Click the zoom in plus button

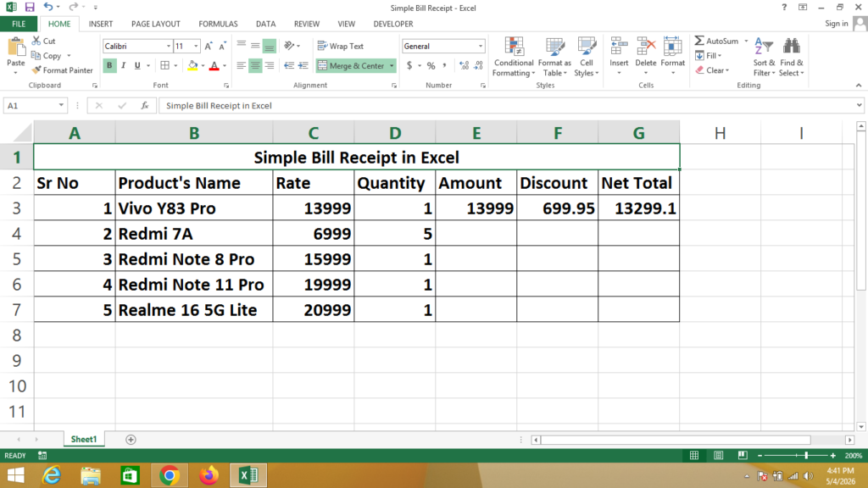point(832,455)
